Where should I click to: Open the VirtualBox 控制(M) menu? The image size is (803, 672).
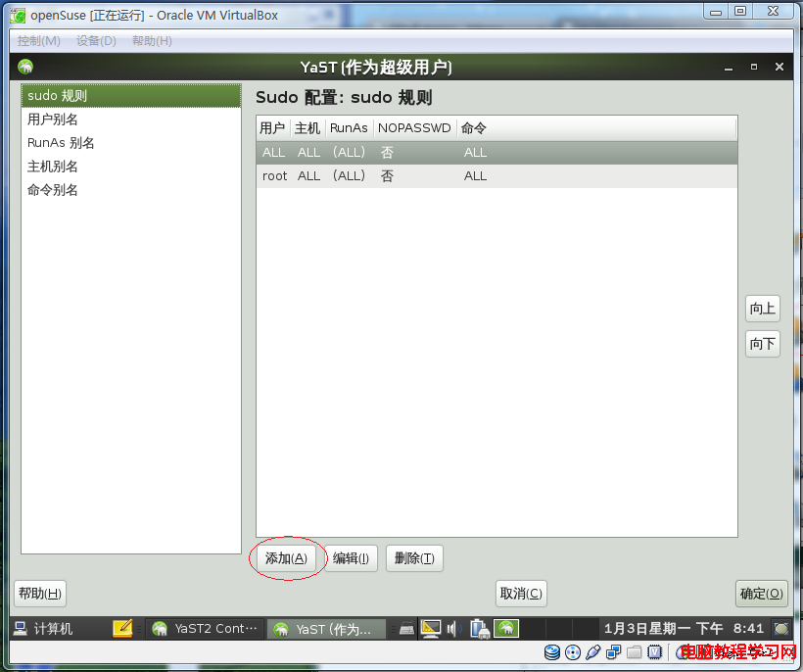pos(39,41)
